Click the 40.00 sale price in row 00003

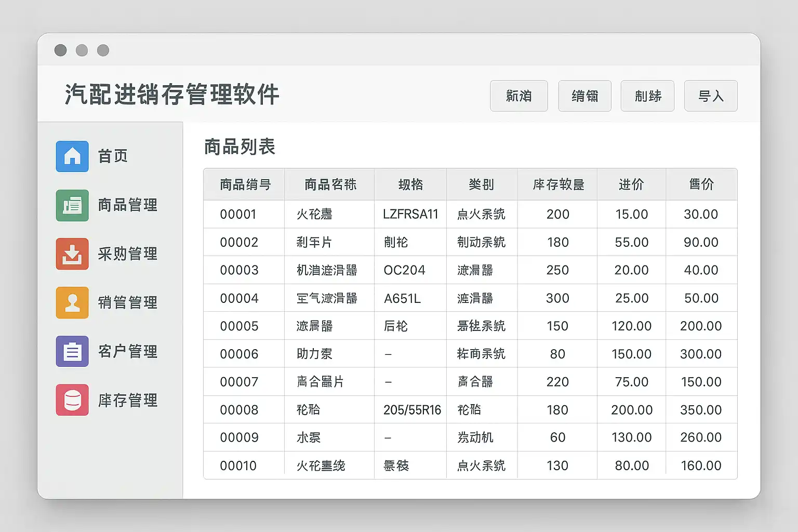pyautogui.click(x=701, y=270)
